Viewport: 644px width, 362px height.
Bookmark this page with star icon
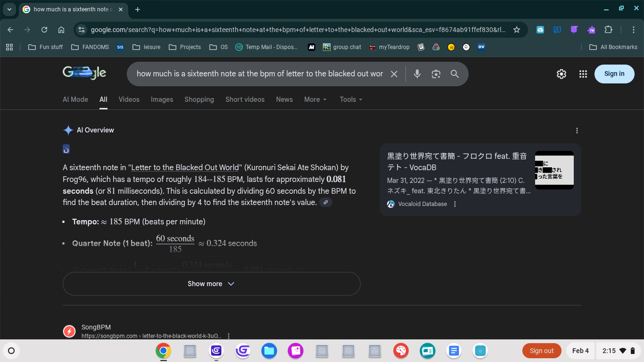click(517, 30)
